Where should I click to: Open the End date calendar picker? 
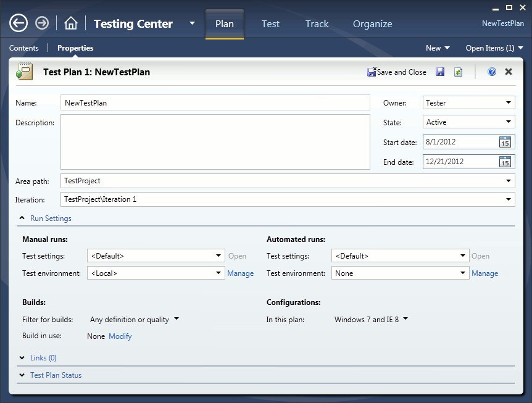(505, 162)
